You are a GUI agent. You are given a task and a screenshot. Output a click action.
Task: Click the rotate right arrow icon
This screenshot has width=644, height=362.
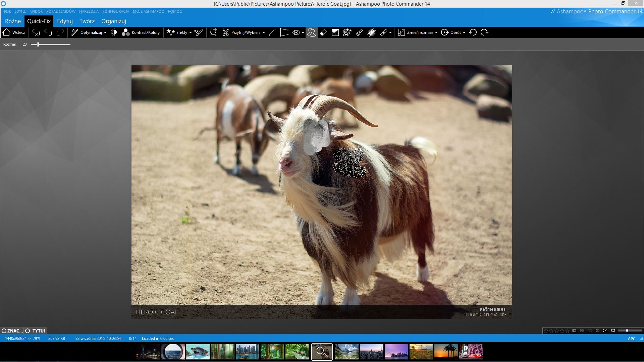(x=484, y=33)
